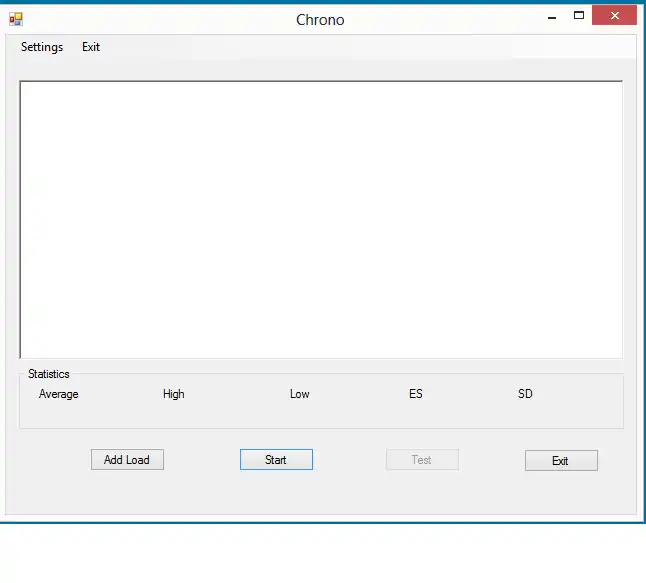Click the Add Load button
Image resolution: width=646 pixels, height=583 pixels.
tap(127, 459)
